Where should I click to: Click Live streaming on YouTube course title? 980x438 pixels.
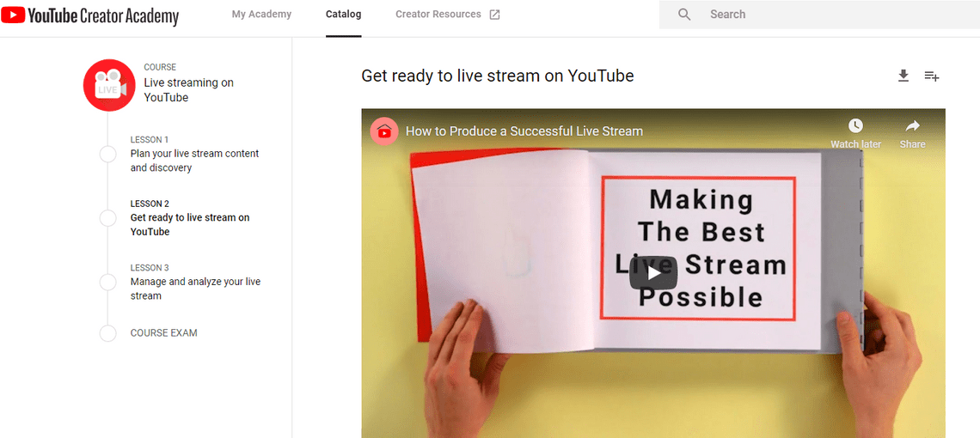(x=189, y=90)
